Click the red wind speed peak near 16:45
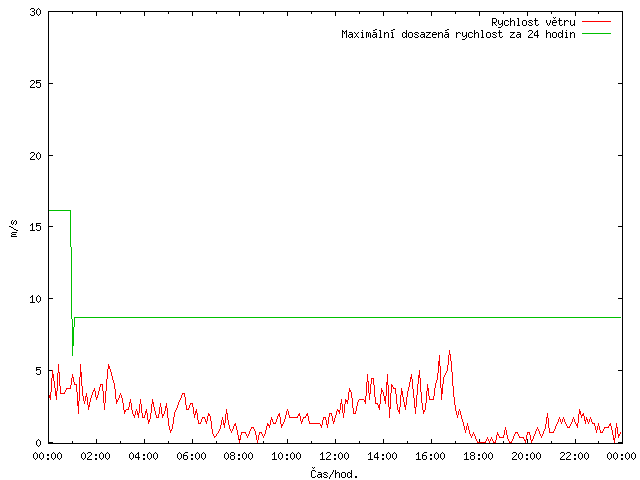Image resolution: width=640 pixels, height=480 pixels. (x=449, y=351)
